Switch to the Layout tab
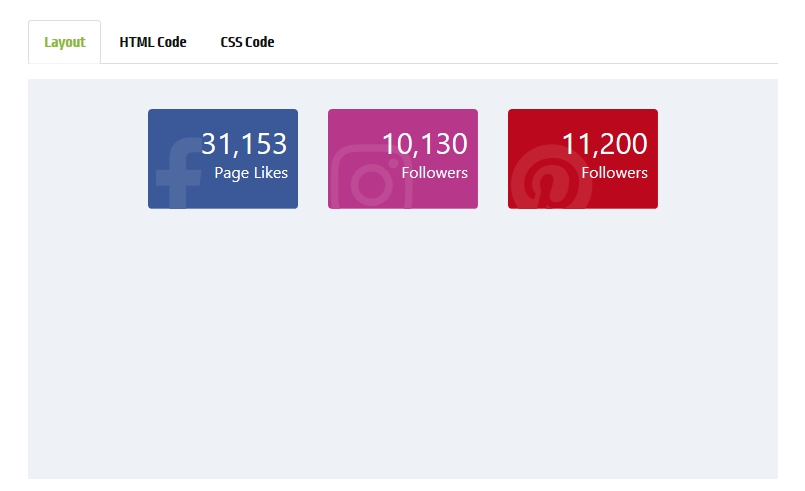The image size is (805, 491). (65, 42)
